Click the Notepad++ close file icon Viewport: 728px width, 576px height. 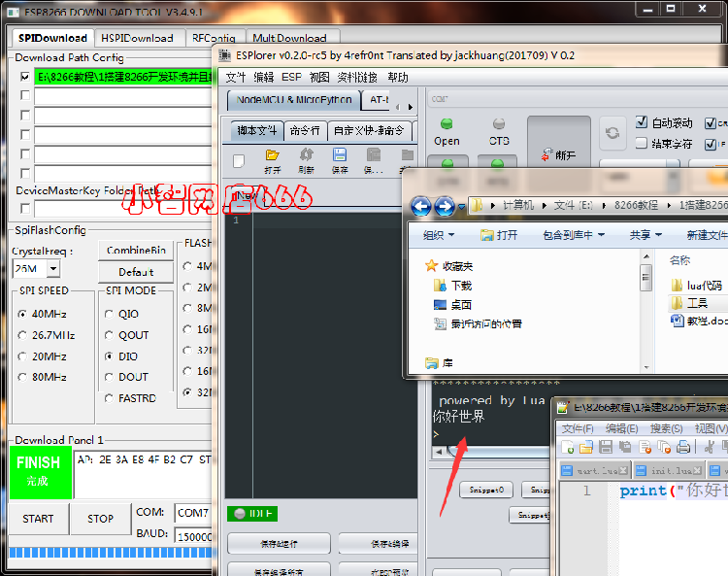pos(645,447)
